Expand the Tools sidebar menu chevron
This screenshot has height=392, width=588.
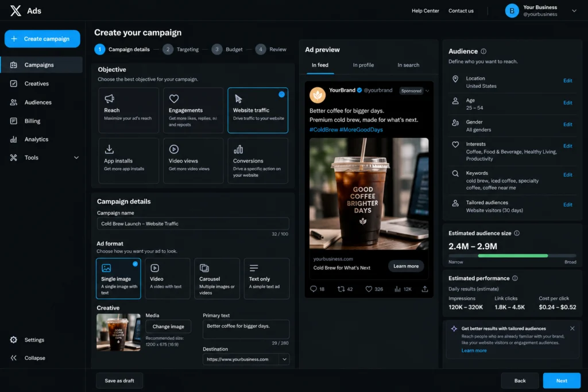76,158
